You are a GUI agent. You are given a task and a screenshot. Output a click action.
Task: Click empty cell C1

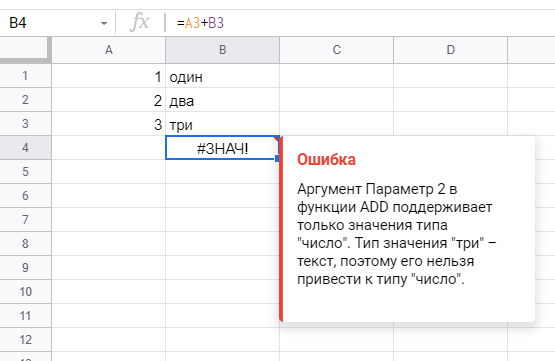tap(337, 76)
